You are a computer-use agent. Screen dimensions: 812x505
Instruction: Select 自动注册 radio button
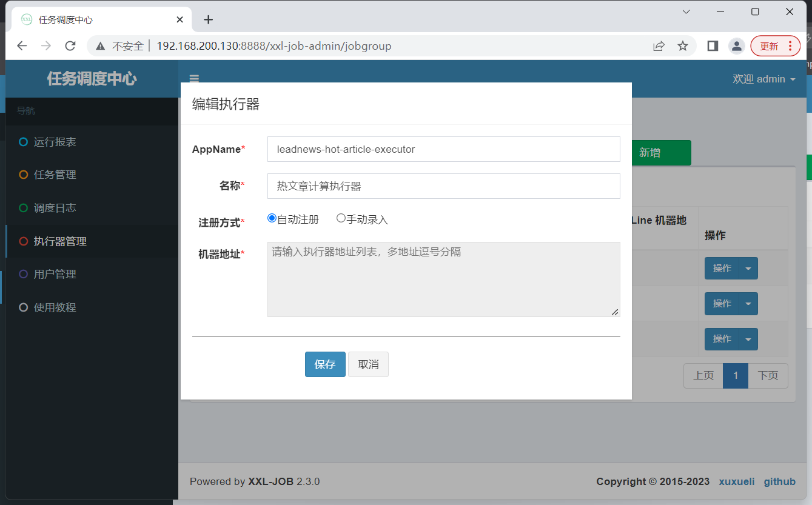click(x=272, y=218)
